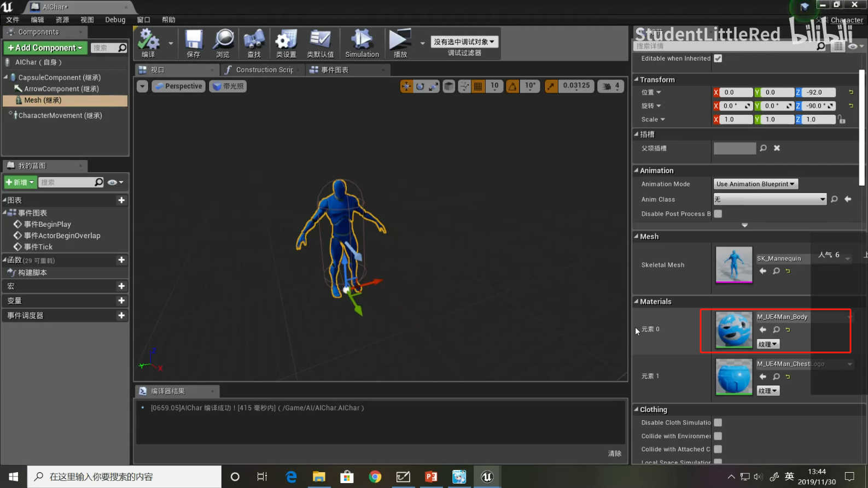This screenshot has width=868, height=488.
Task: Clear parent socket with X icon
Action: [777, 148]
